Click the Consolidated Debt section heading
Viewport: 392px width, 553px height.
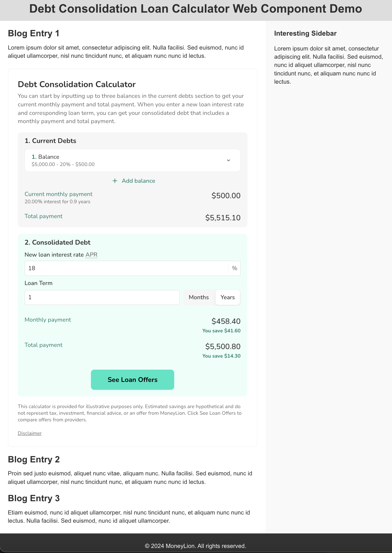point(57,242)
